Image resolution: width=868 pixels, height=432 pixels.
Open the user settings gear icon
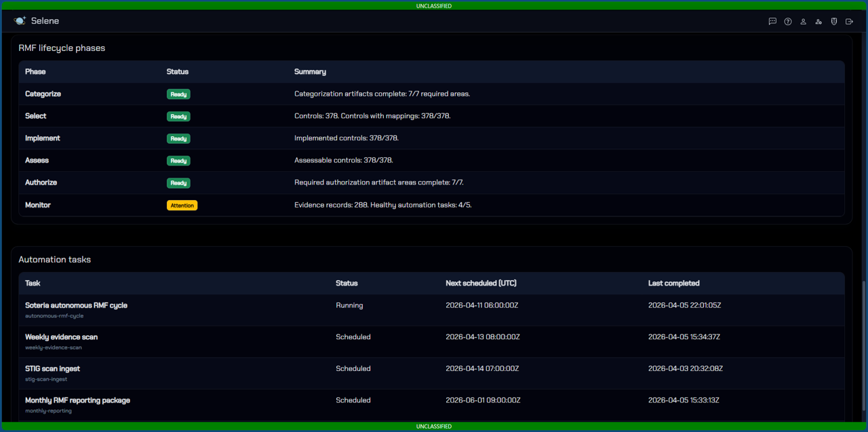coord(818,22)
